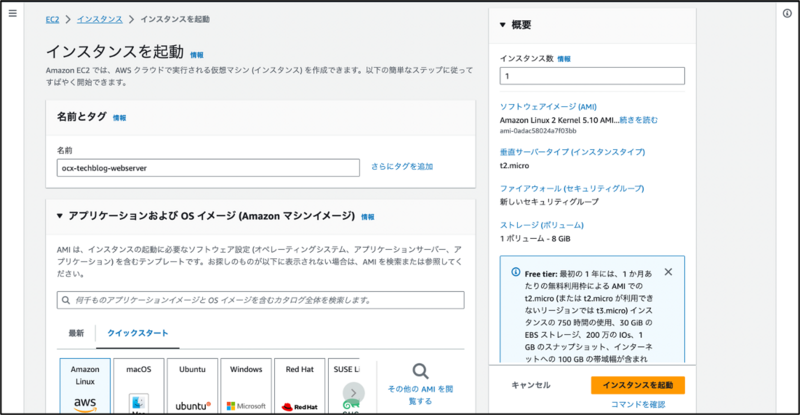Click the instance count field
800x415 pixels.
pos(592,76)
